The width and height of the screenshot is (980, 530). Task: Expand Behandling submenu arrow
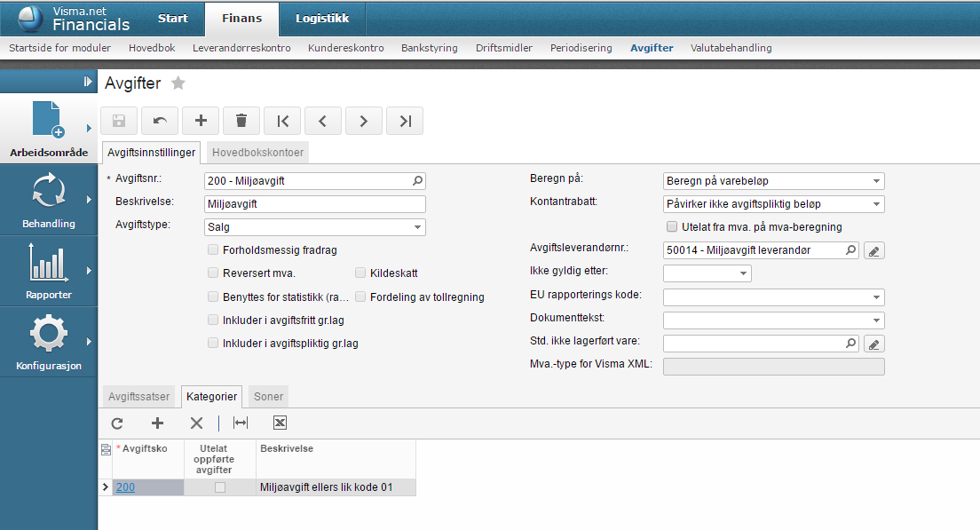click(89, 200)
